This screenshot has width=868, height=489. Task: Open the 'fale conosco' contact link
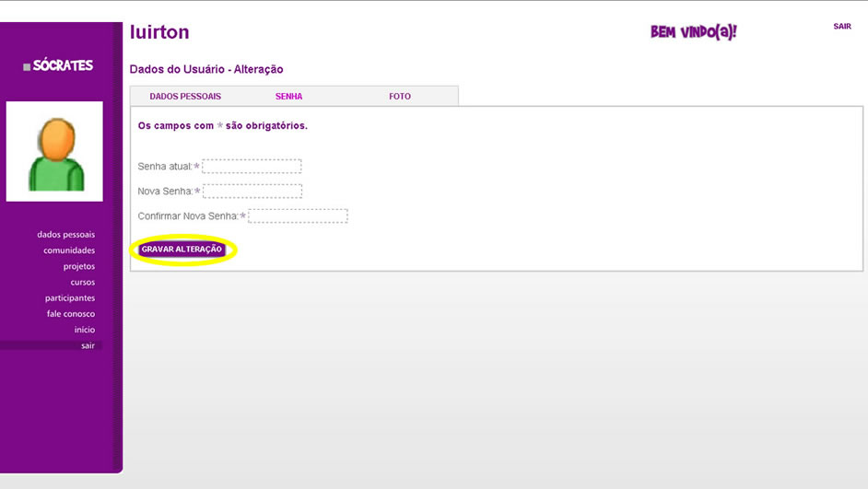click(x=71, y=314)
